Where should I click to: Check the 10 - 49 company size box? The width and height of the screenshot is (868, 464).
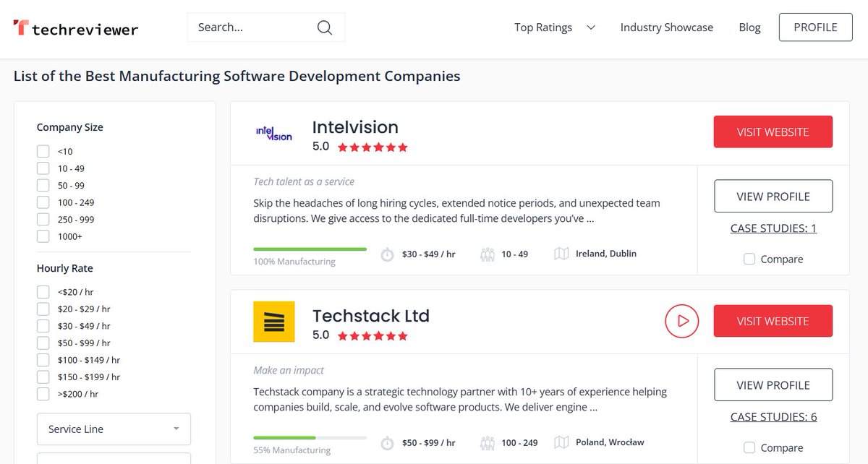coord(43,168)
